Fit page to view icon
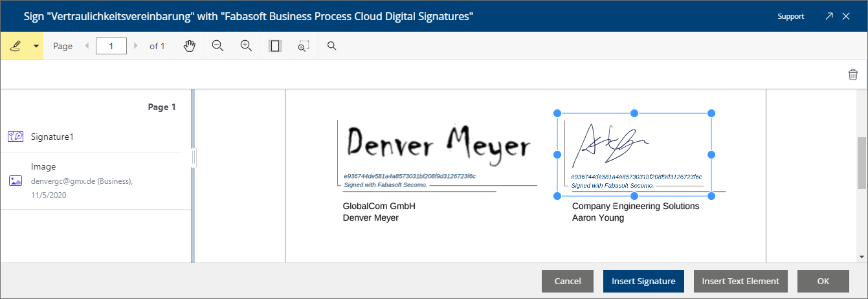 pos(275,46)
